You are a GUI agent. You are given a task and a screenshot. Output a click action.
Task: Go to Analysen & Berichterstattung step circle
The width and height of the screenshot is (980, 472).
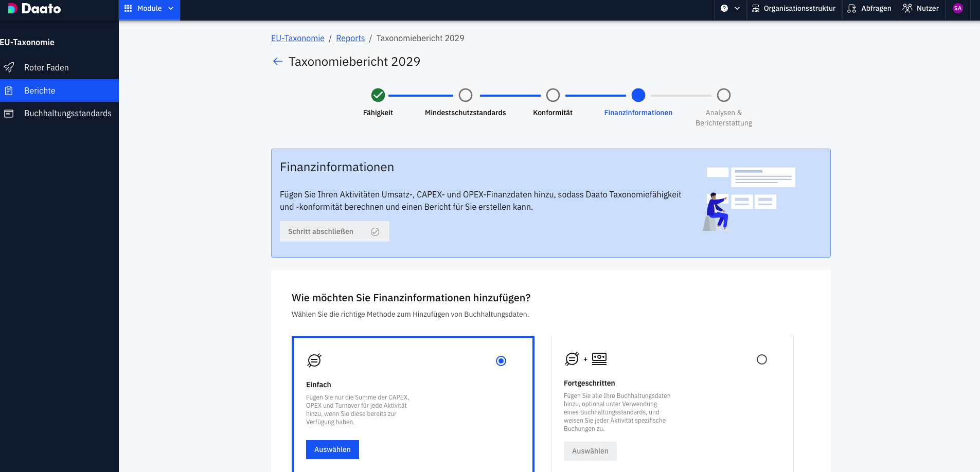coord(724,95)
